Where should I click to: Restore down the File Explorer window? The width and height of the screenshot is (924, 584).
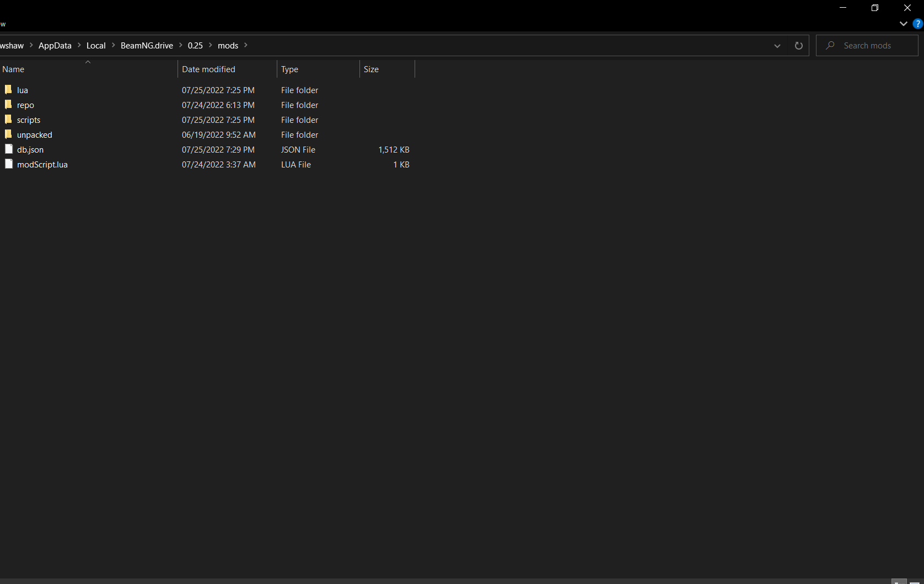[875, 8]
